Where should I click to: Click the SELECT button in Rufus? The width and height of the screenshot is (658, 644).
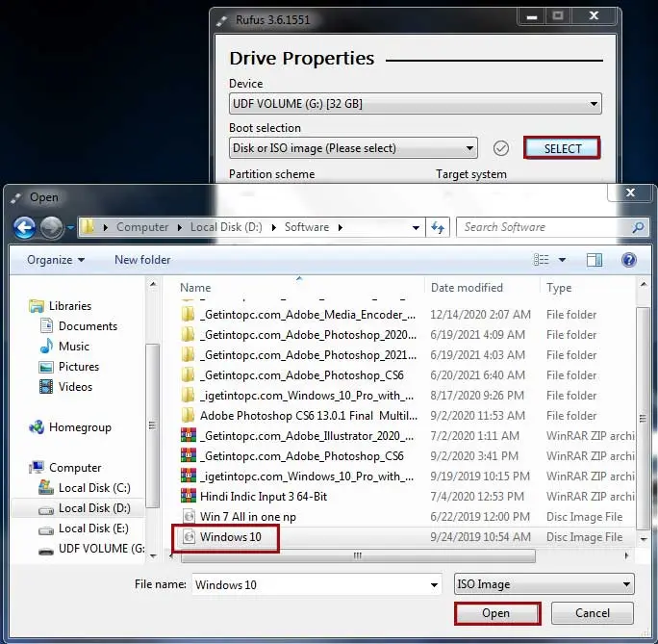(x=562, y=148)
